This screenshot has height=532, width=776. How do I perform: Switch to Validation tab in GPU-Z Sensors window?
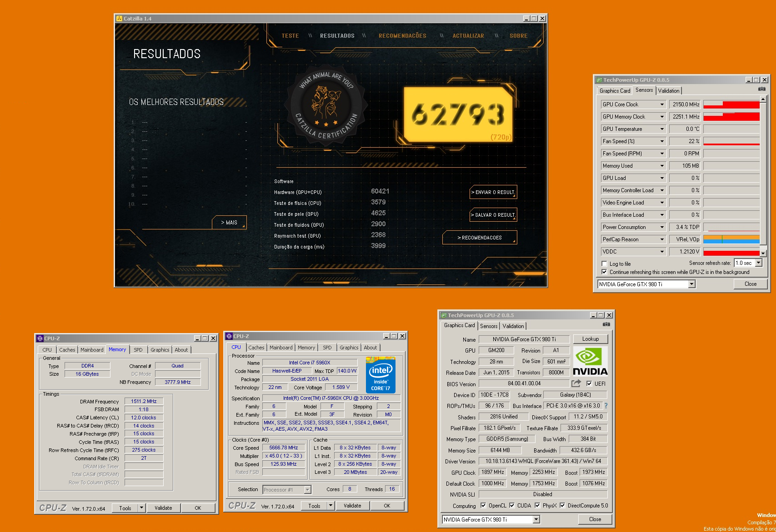pos(669,91)
